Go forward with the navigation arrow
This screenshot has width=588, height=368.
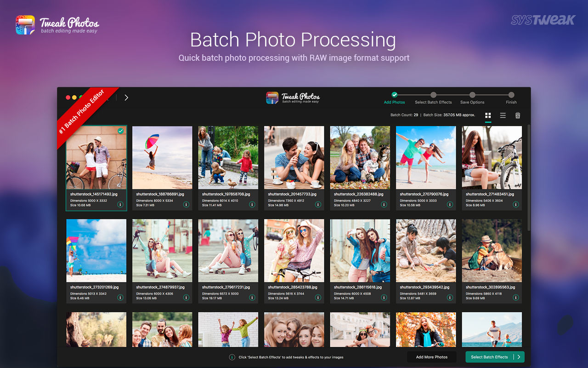coord(126,98)
